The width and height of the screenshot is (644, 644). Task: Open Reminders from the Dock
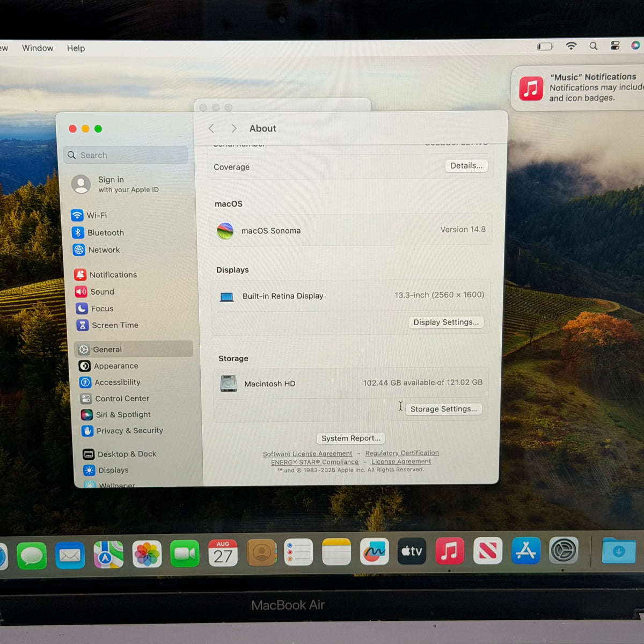298,552
